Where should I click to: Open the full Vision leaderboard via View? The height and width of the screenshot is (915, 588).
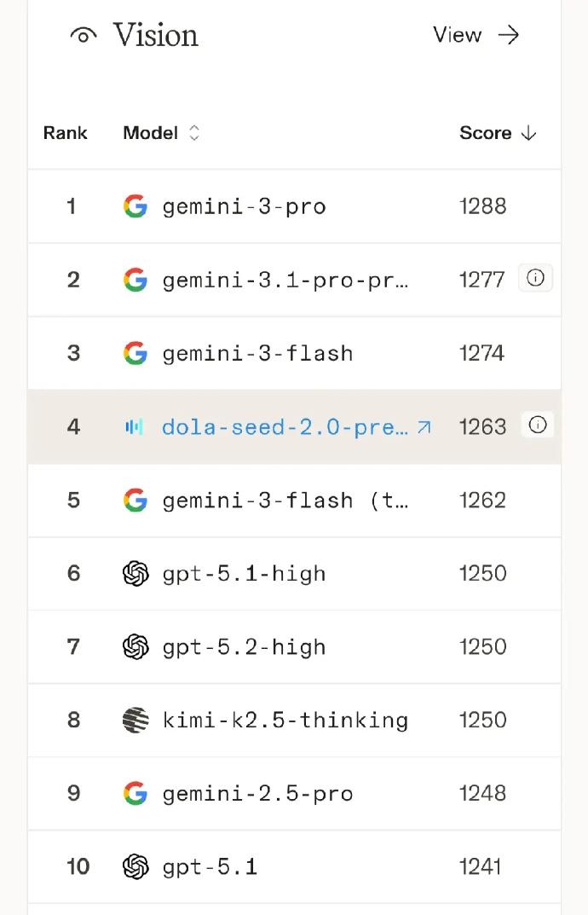tap(458, 35)
